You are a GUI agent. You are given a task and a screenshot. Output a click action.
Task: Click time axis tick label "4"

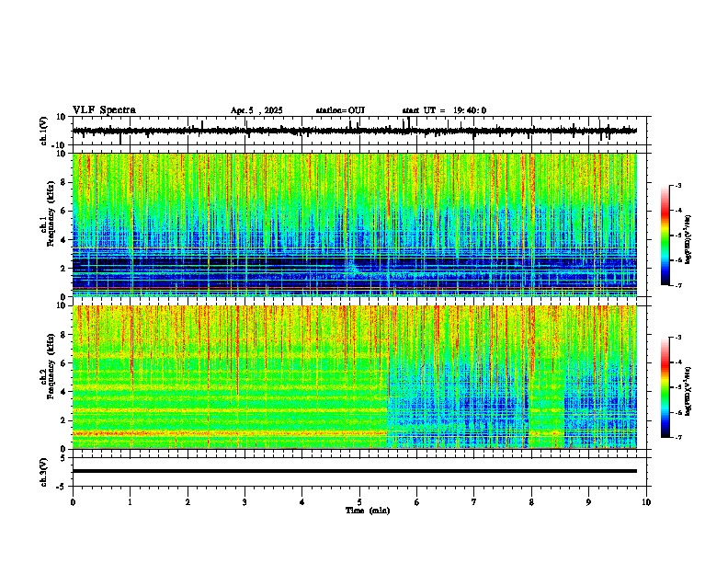pos(302,502)
